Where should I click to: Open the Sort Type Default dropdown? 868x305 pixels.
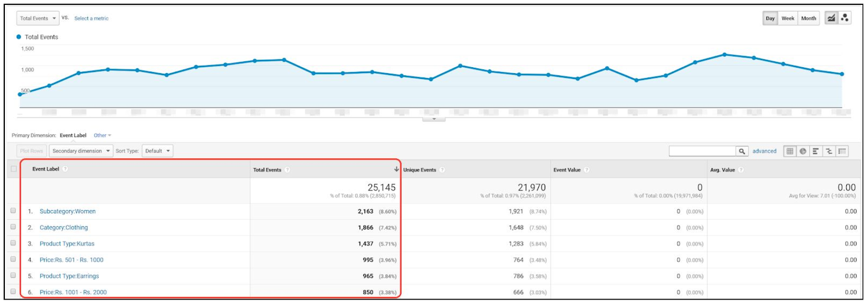click(157, 151)
